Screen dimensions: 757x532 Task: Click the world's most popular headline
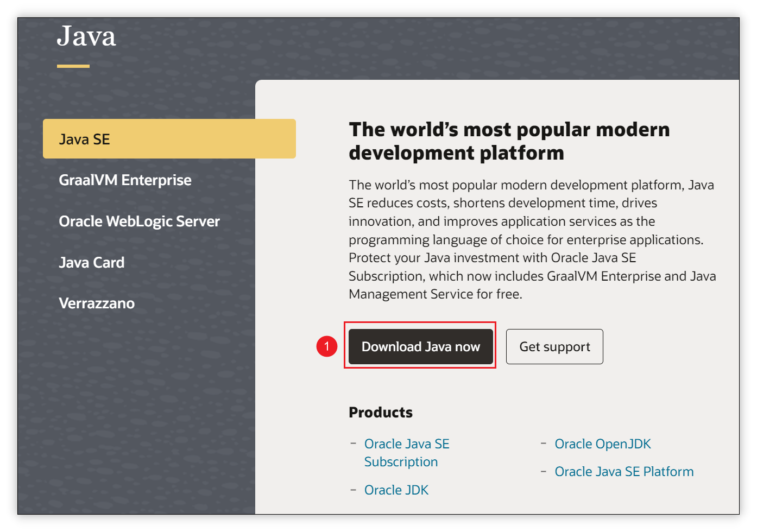pos(509,141)
